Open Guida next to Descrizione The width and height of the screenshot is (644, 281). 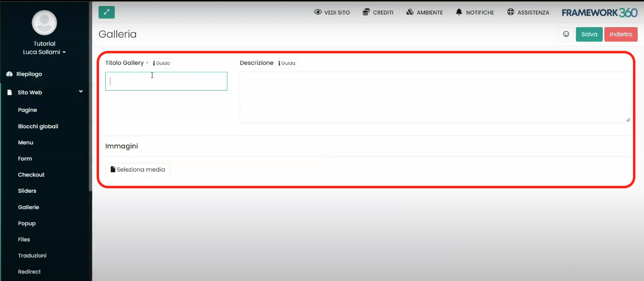(x=287, y=63)
